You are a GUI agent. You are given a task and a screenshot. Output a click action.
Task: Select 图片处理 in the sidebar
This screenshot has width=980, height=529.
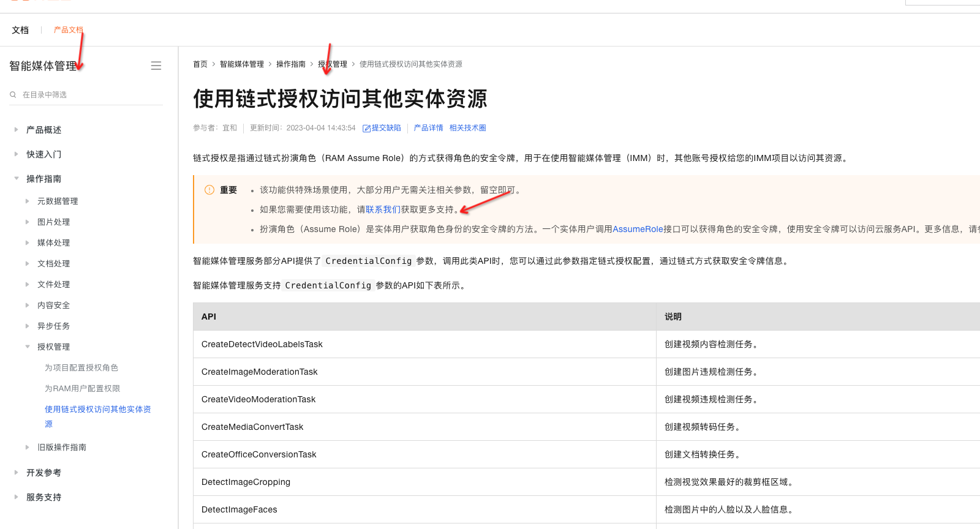point(53,222)
